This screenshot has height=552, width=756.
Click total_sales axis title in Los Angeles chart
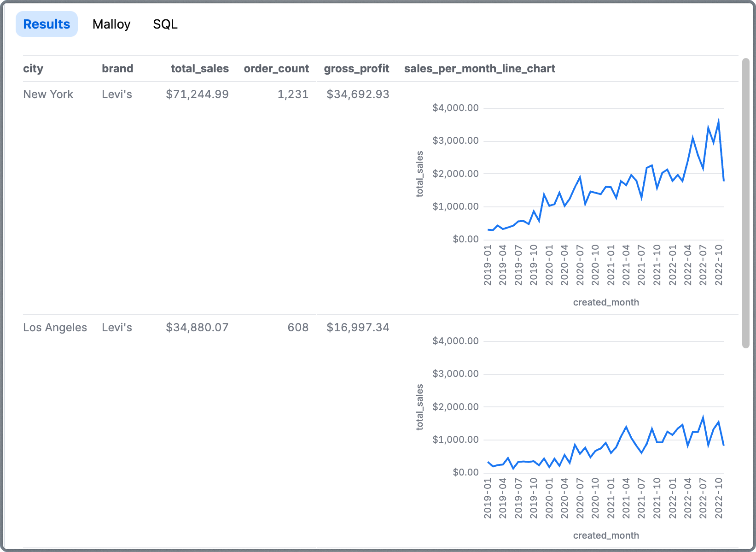click(419, 407)
